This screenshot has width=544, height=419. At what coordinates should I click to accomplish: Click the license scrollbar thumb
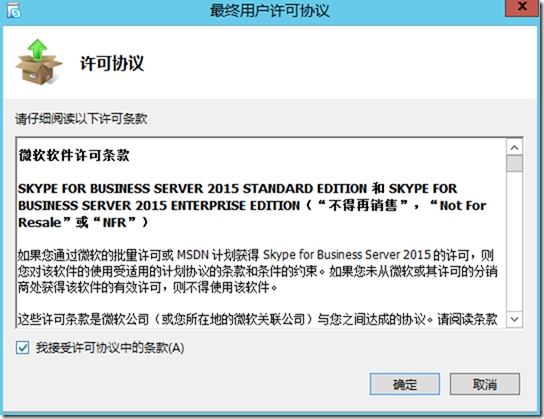point(515,163)
